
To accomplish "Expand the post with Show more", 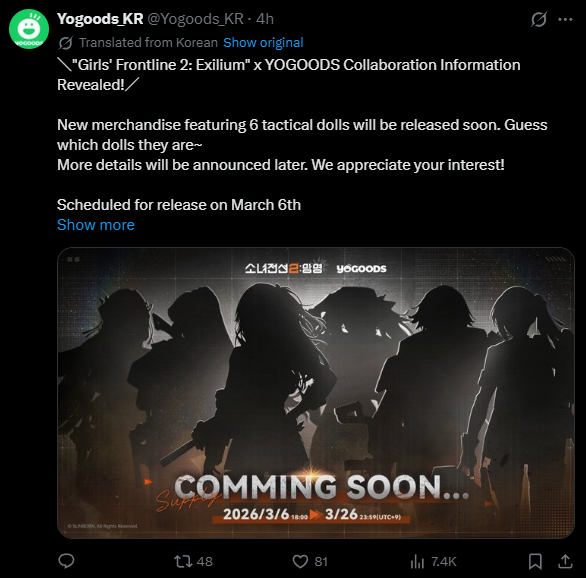I will (x=96, y=225).
